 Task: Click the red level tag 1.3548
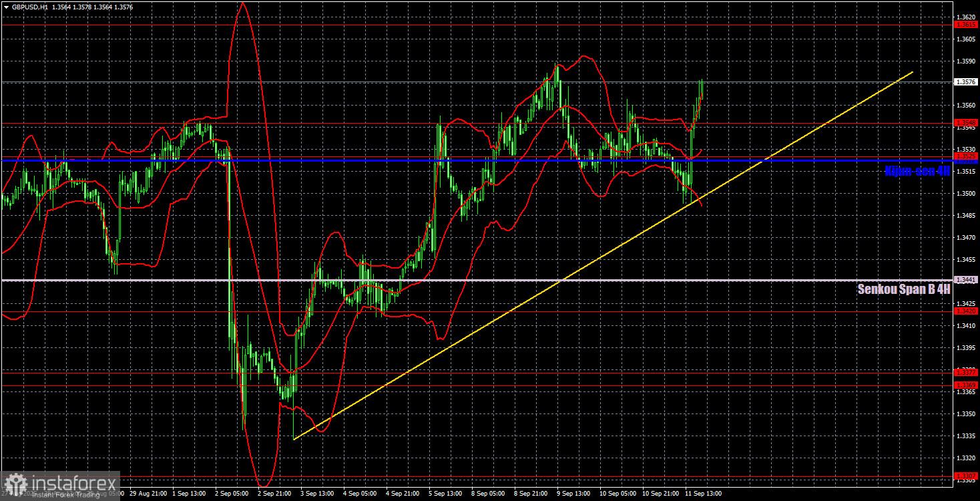click(x=966, y=123)
